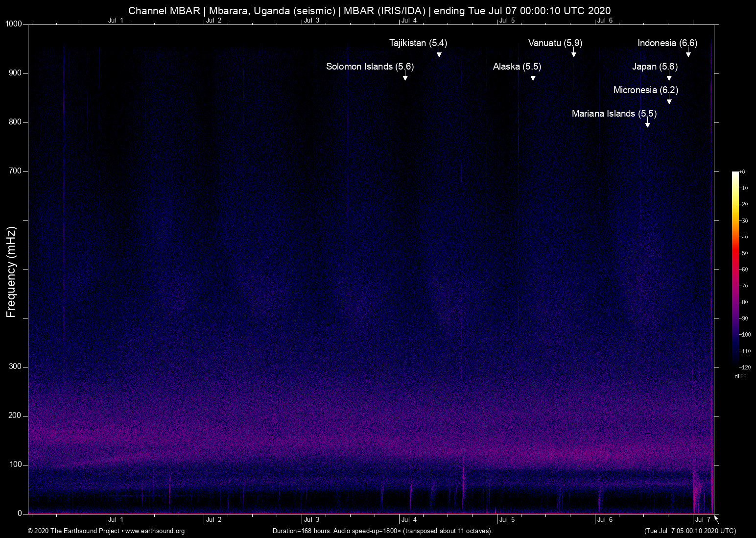
Task: Click the Jul 2 marker on the top time axis
Action: pos(213,21)
